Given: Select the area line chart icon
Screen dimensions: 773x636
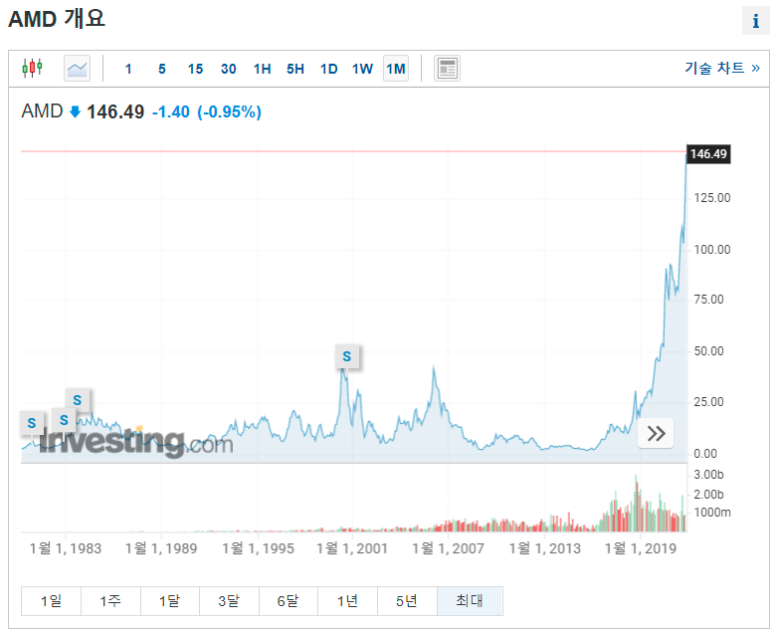Looking at the screenshot, I should [x=77, y=68].
